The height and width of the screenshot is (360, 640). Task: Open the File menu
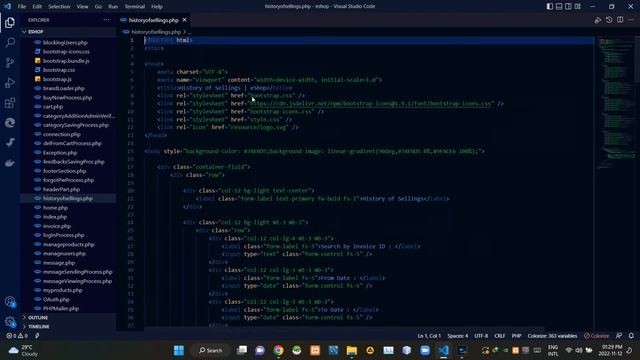(22, 7)
